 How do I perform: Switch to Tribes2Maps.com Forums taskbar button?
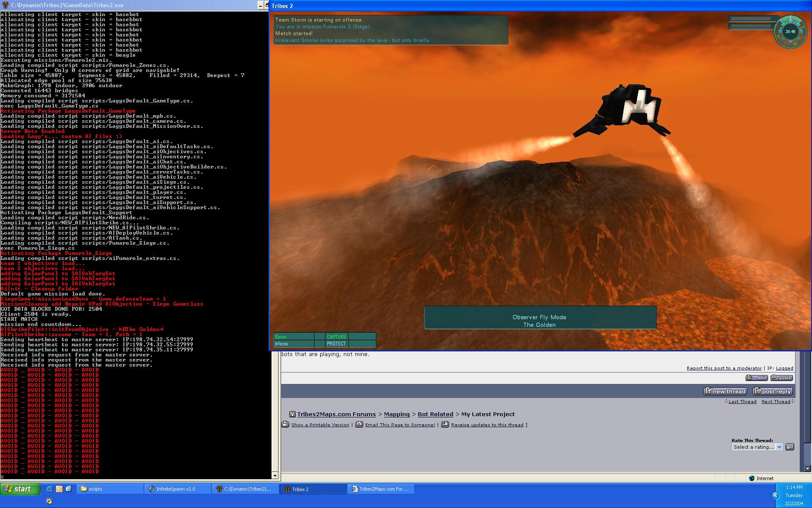tap(381, 489)
